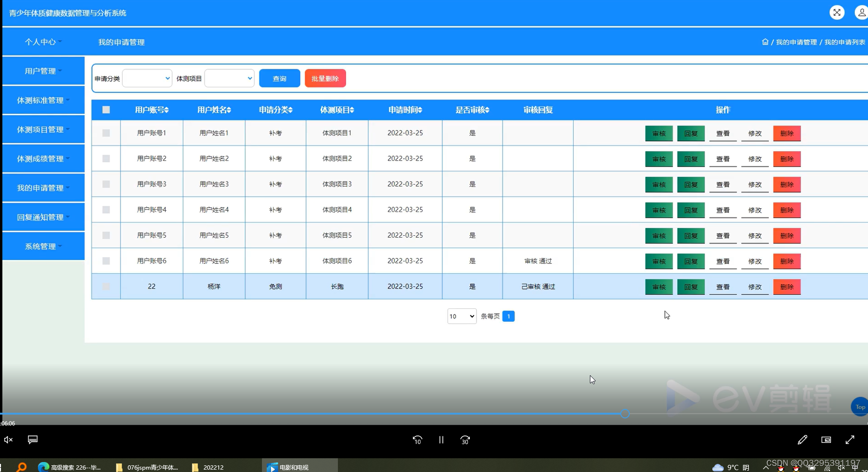The height and width of the screenshot is (472, 868).
Task: Skip forward 30 seconds
Action: (x=465, y=440)
